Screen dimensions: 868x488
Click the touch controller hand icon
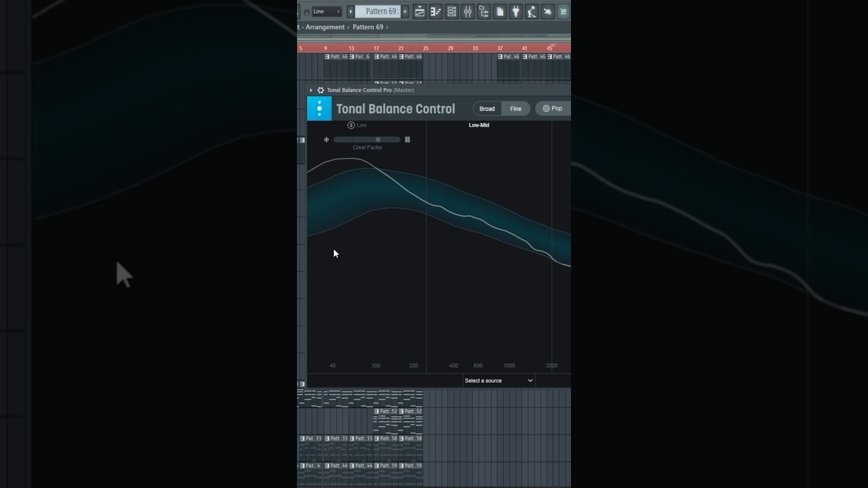(x=547, y=12)
